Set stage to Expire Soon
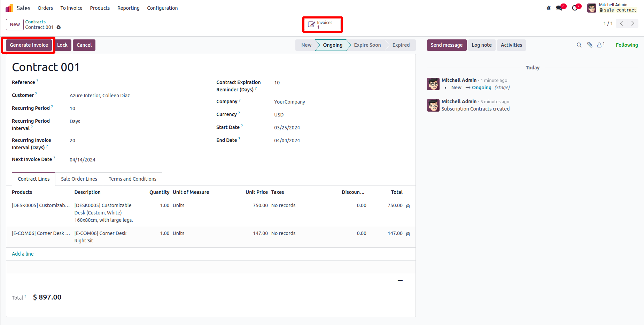The width and height of the screenshot is (644, 325). tap(367, 45)
